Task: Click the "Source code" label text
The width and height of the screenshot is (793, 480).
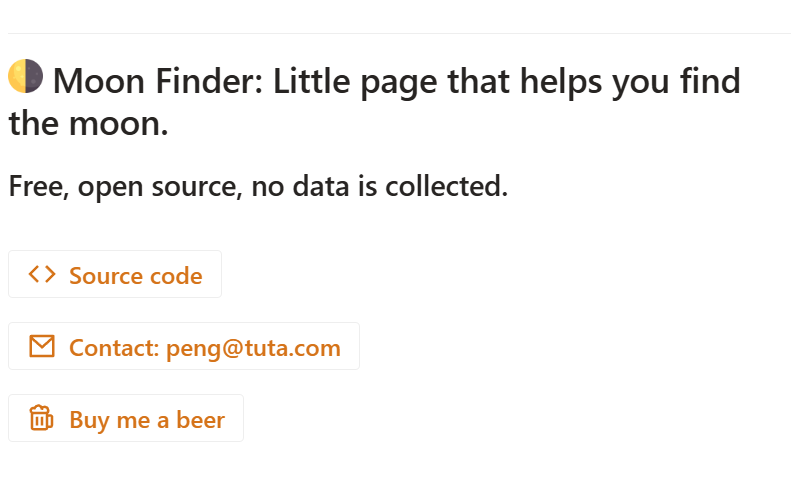Action: 136,276
